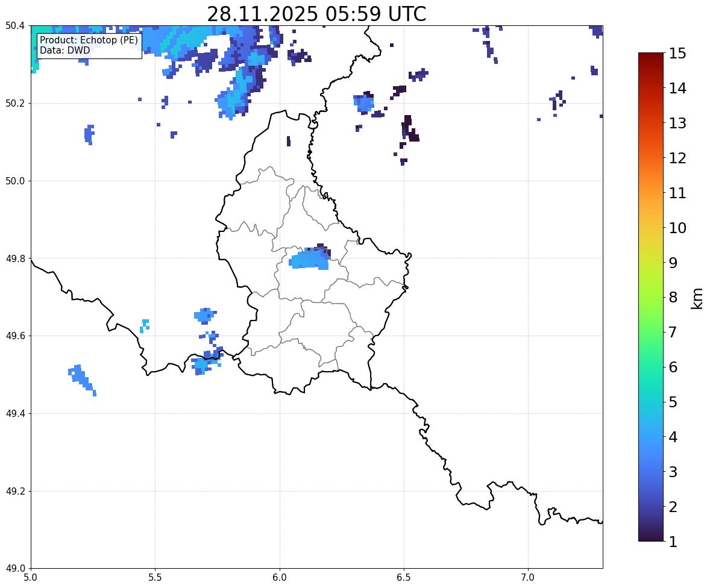710x588 pixels.
Task: Click the longitude axis label 7.0
Action: [529, 578]
